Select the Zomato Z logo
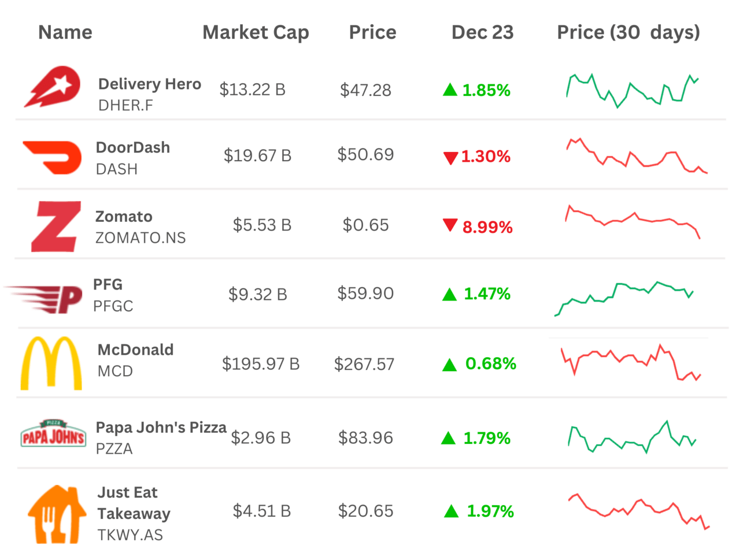Screen dimensions: 747x560 [56, 227]
